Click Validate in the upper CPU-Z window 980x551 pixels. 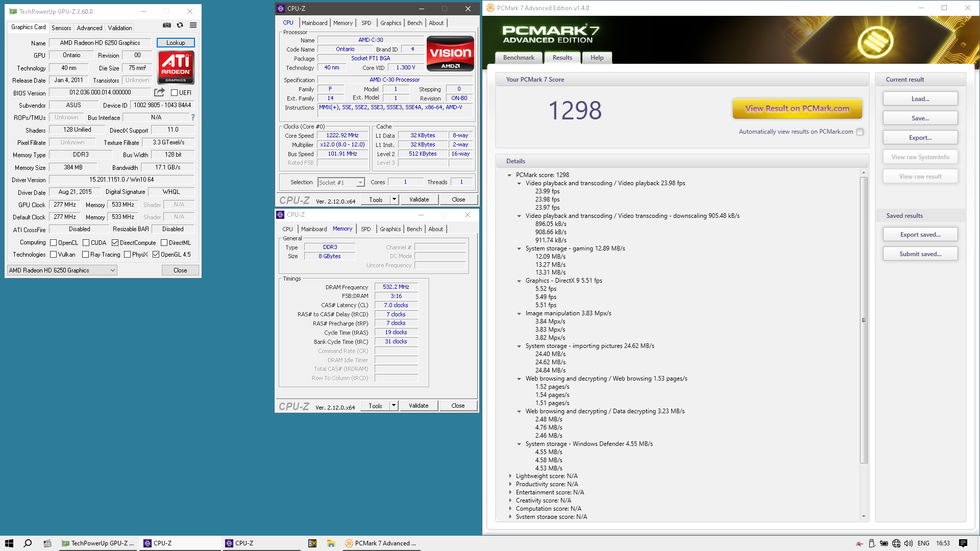[419, 199]
